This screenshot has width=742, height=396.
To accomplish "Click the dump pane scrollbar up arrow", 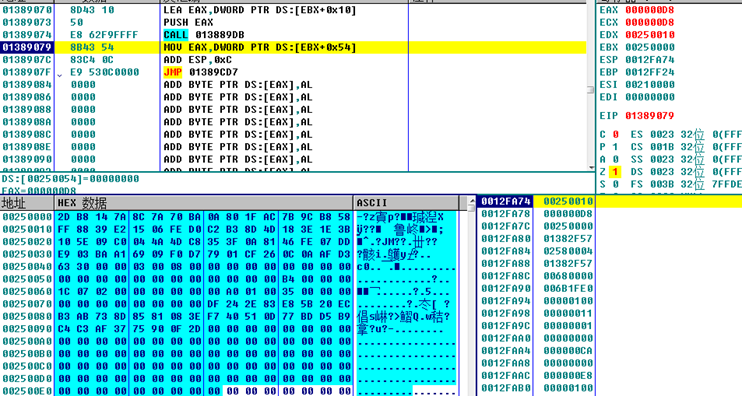I will (x=471, y=201).
